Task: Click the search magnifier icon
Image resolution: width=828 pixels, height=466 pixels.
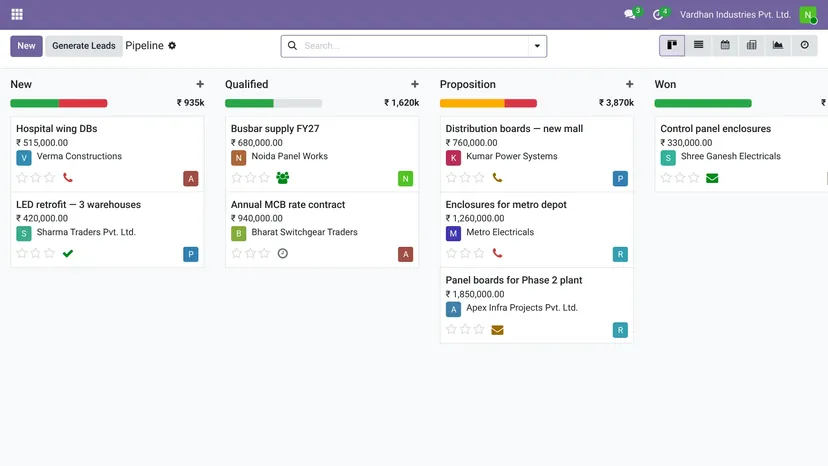Action: tap(292, 46)
